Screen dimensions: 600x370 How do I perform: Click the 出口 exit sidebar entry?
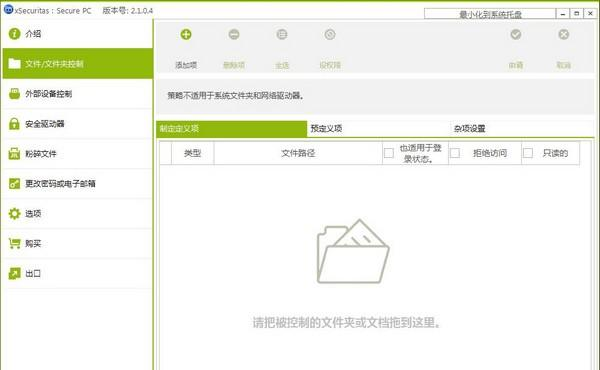click(x=78, y=273)
